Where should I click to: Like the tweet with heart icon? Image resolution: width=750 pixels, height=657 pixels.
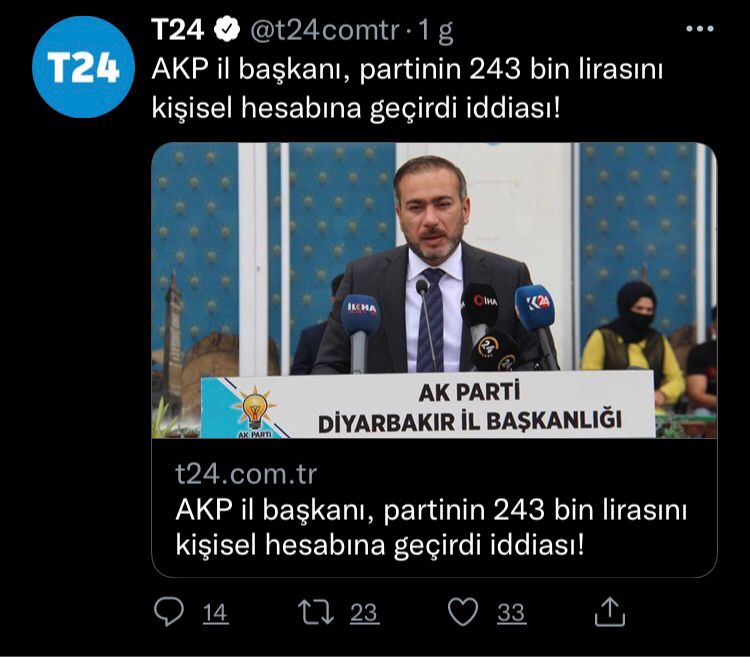463,612
